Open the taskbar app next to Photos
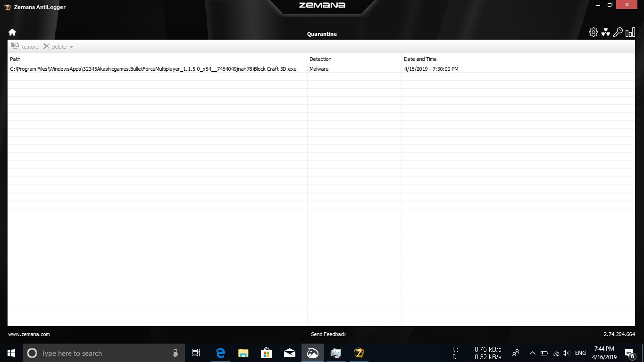The image size is (644, 362). point(335,353)
